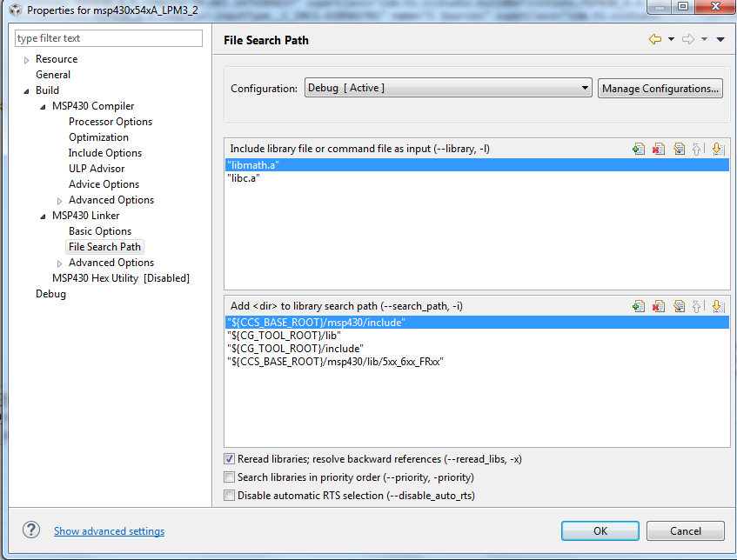Open the Configuration dropdown showing Debug [Active]
Image resolution: width=737 pixels, height=560 pixels.
pyautogui.click(x=448, y=88)
